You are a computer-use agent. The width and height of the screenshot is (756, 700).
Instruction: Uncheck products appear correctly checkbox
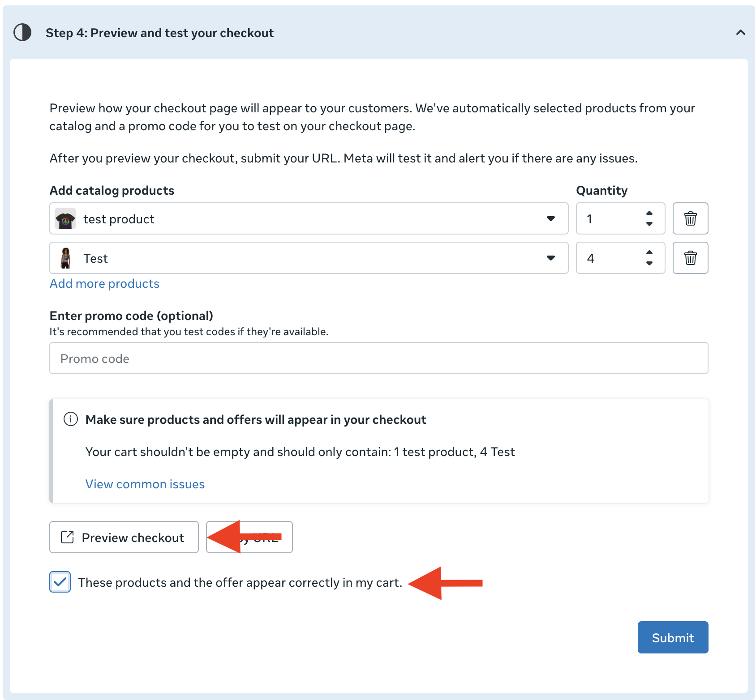coord(60,582)
